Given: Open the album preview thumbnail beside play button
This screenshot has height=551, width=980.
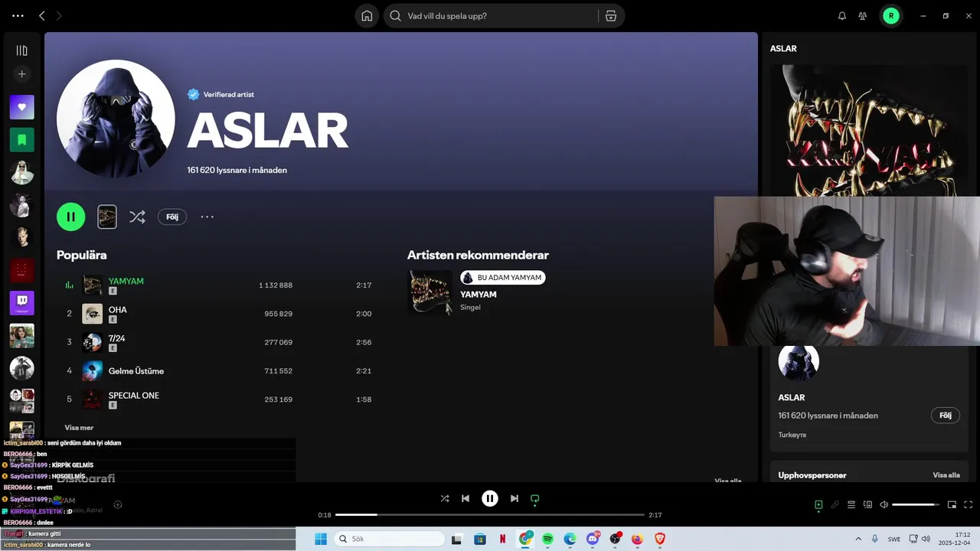Looking at the screenshot, I should (x=107, y=217).
